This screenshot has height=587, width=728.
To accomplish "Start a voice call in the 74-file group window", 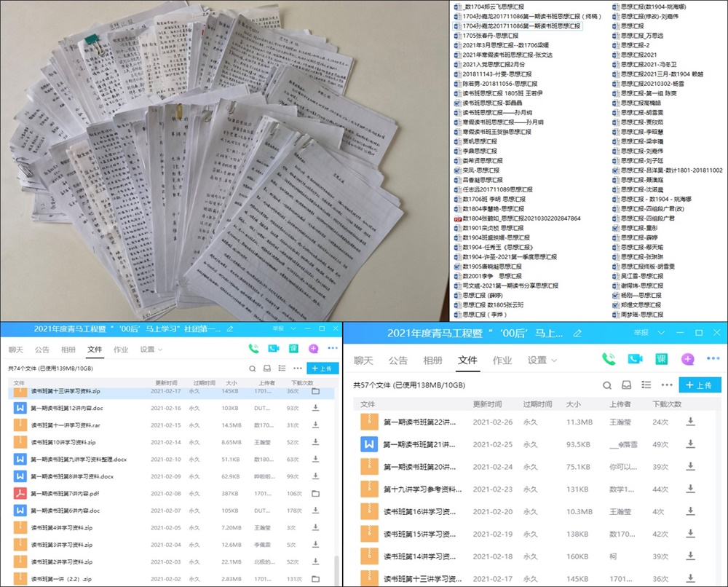I will pyautogui.click(x=253, y=349).
